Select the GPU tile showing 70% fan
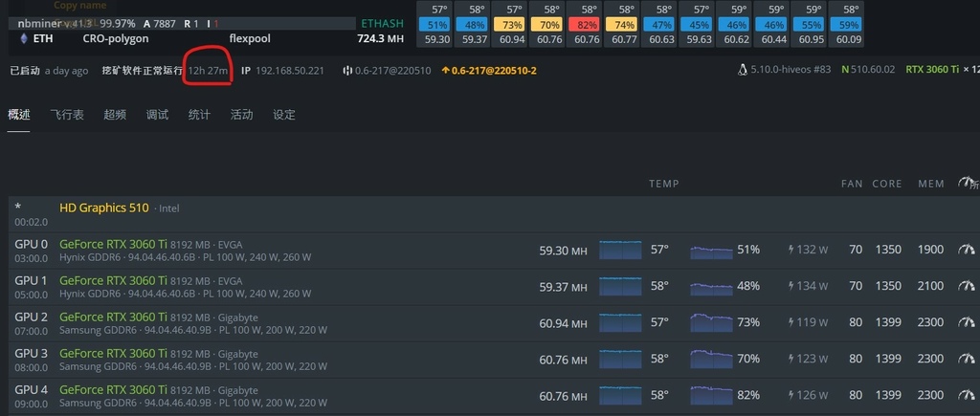This screenshot has height=416, width=980. 548,25
